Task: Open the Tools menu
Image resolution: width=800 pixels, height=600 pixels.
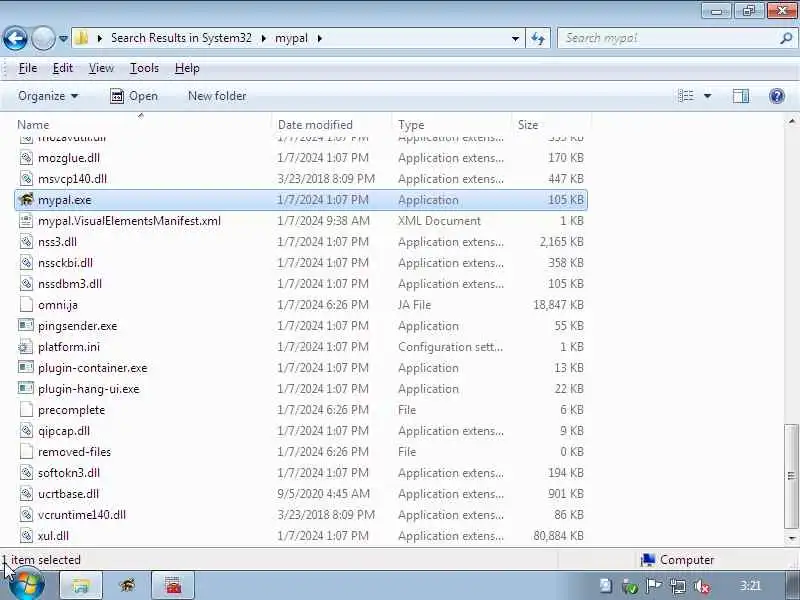Action: (144, 68)
